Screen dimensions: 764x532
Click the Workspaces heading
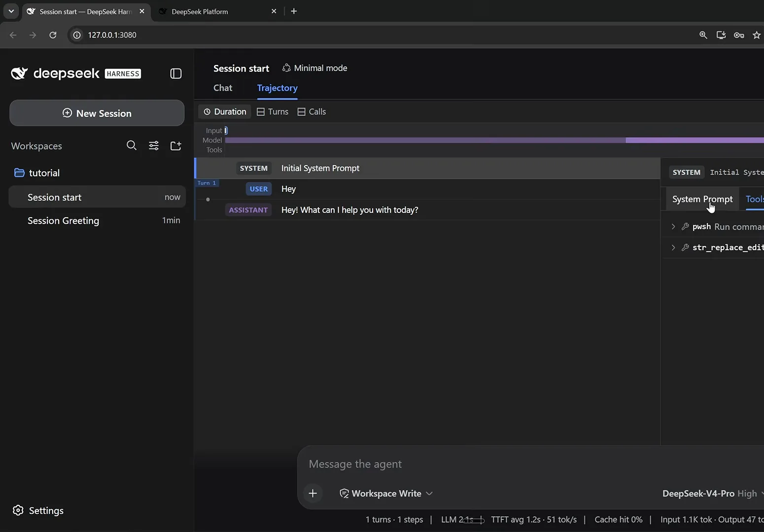point(36,146)
